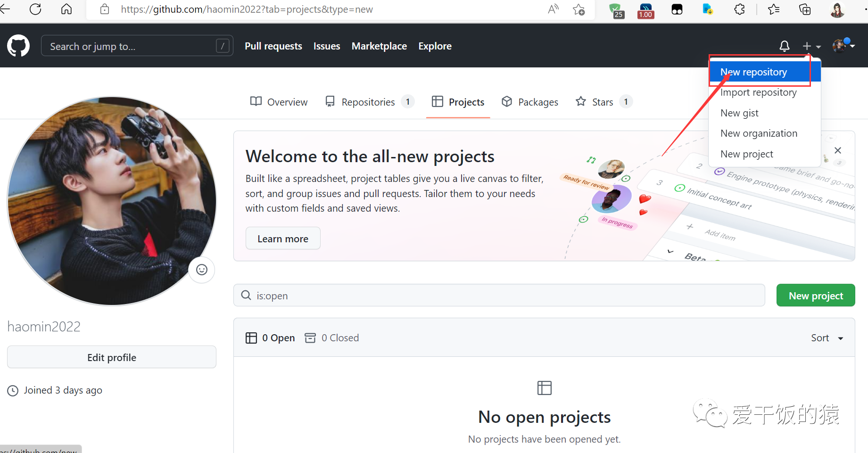Screen dimensions: 868x453
Task: Open the large profile avatar picture
Action: tap(112, 201)
